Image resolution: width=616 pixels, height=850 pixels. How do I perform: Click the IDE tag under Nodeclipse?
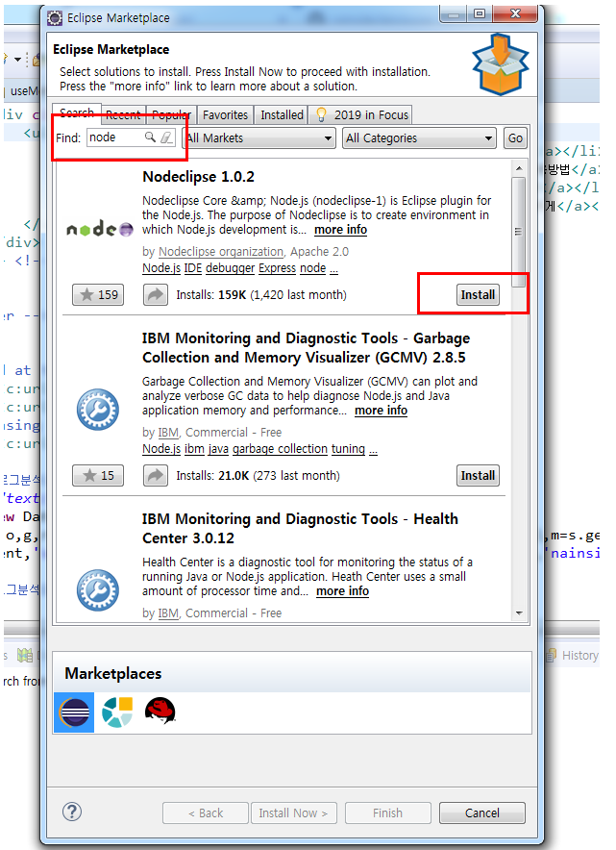coord(193,268)
